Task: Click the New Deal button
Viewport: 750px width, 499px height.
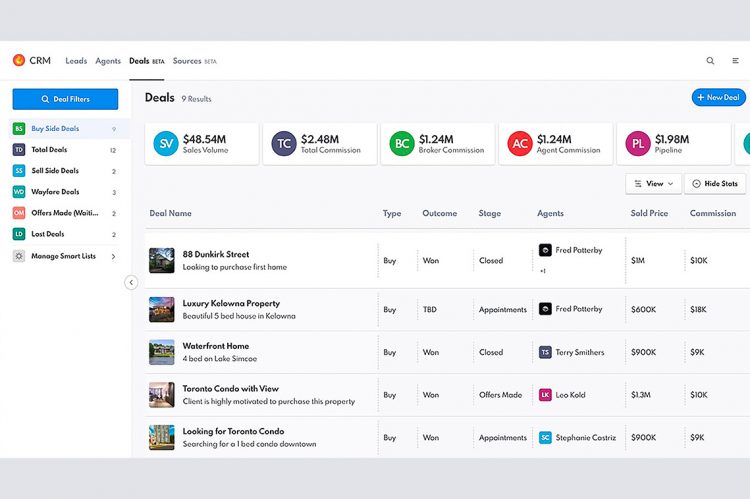Action: pos(718,98)
